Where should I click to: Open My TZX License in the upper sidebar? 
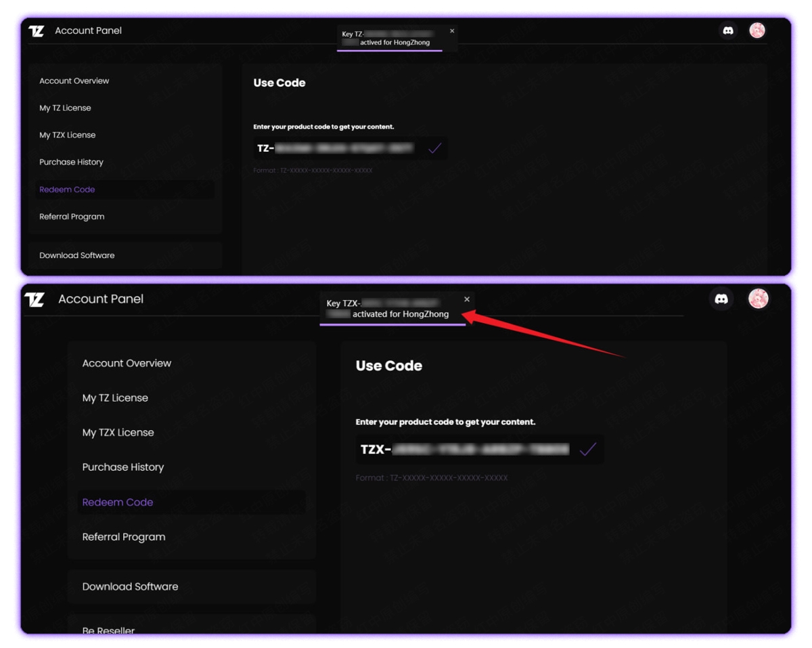point(67,135)
